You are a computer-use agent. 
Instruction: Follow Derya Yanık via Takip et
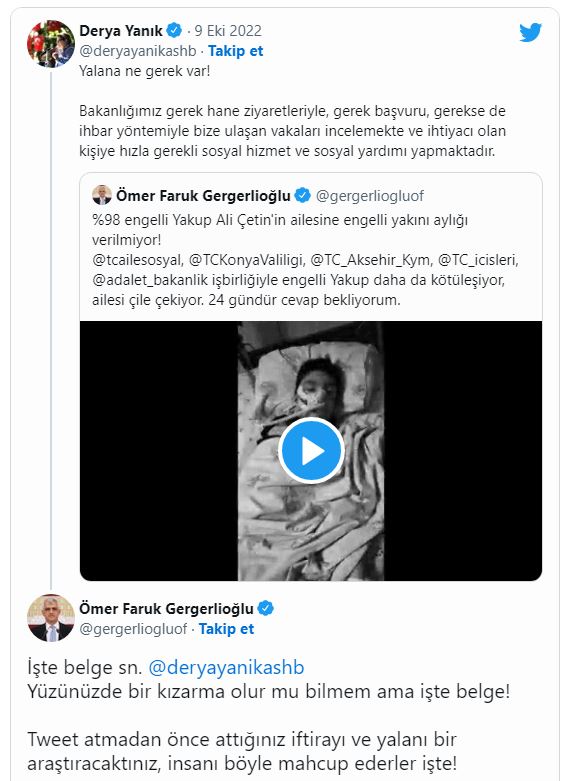point(235,51)
